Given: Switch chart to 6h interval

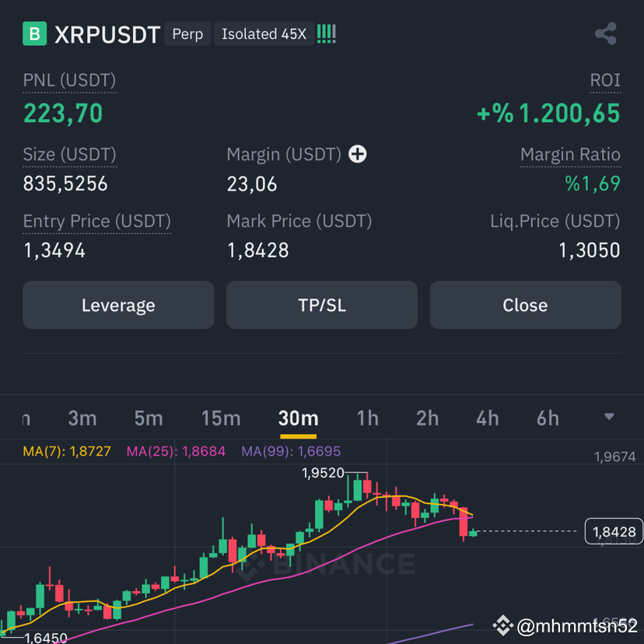Looking at the screenshot, I should [548, 418].
